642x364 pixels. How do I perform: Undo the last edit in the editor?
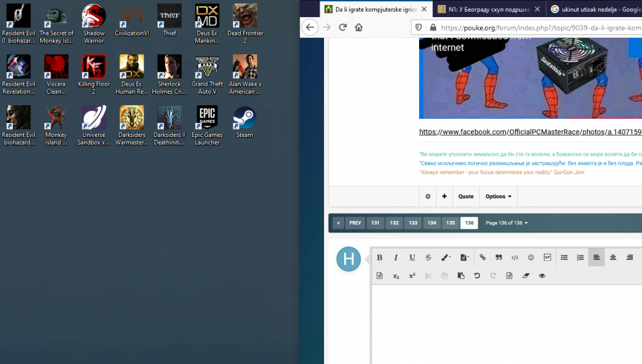click(x=477, y=276)
